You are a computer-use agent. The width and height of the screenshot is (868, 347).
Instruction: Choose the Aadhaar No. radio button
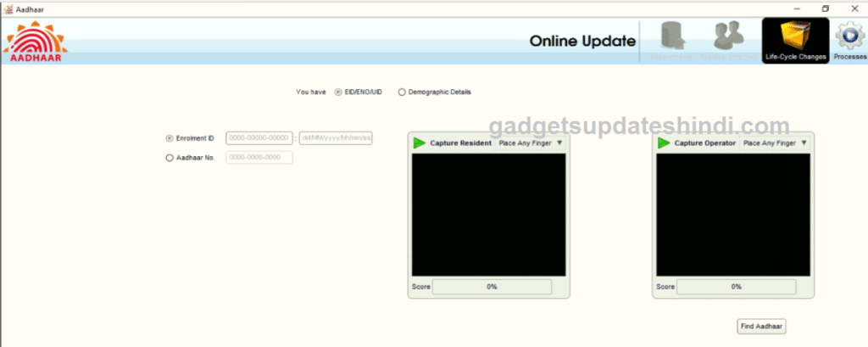170,158
